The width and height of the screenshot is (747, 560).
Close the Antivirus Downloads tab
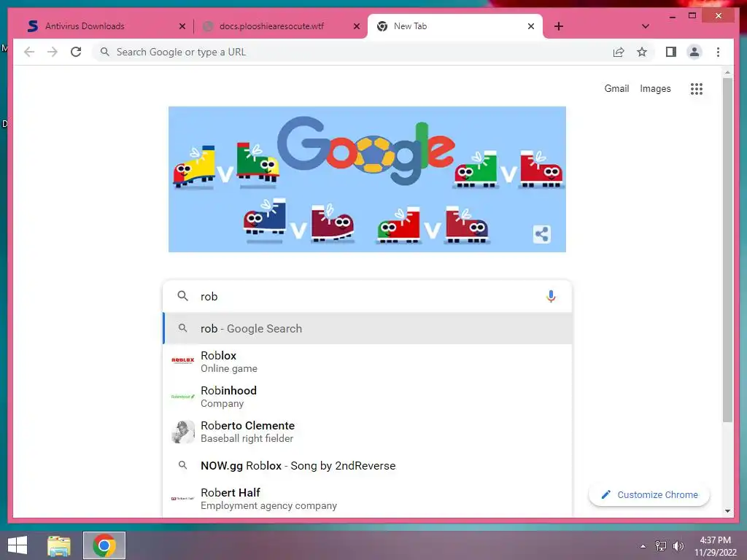(182, 26)
